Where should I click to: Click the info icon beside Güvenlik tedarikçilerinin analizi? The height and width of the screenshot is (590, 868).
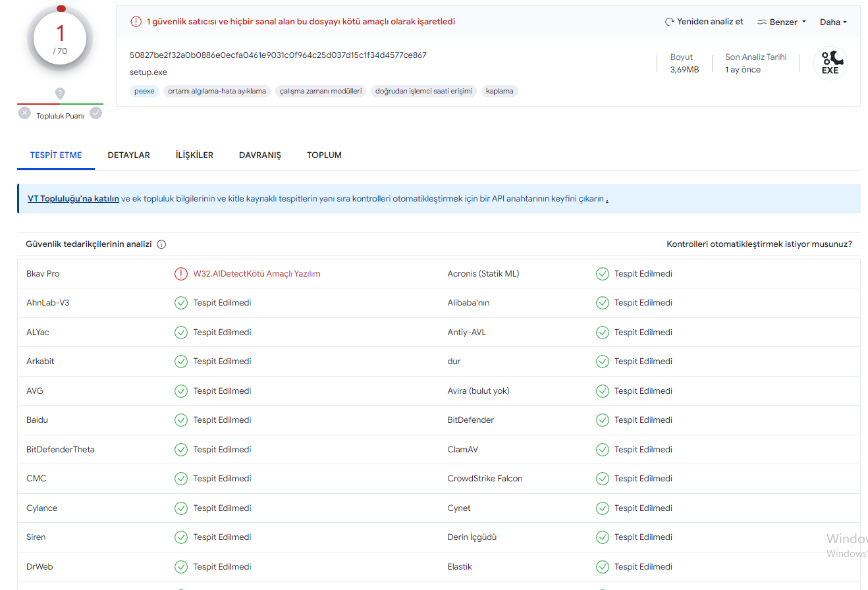click(x=161, y=244)
